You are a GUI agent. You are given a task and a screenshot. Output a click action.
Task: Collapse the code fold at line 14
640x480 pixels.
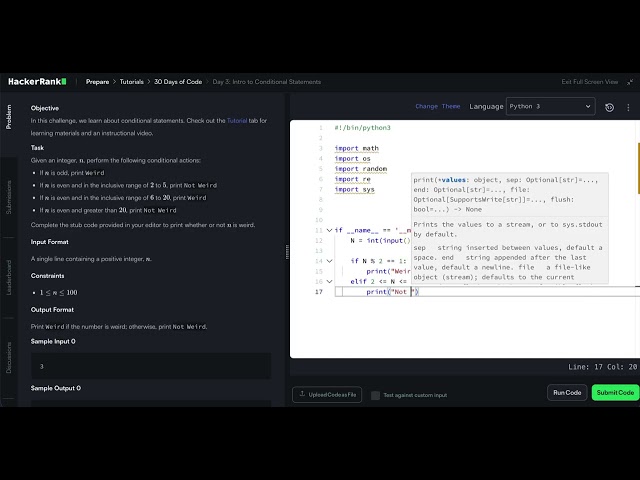tap(329, 261)
